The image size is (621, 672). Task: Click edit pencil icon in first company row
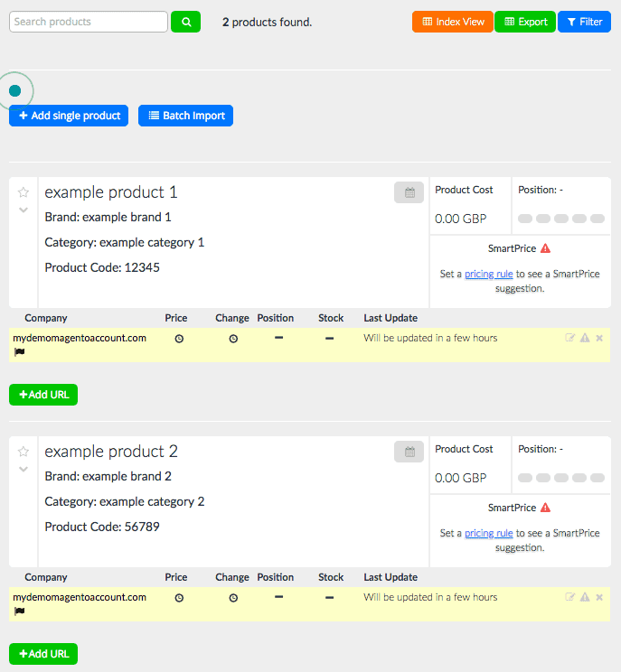click(x=569, y=338)
